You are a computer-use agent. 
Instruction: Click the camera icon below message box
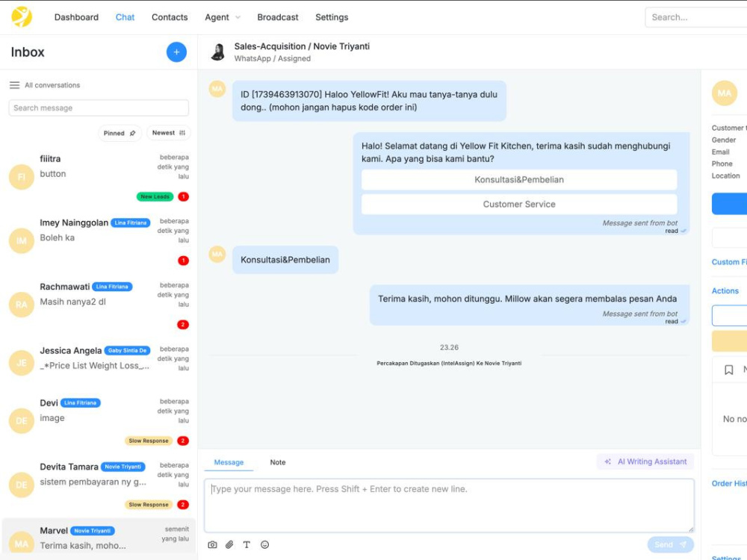pyautogui.click(x=212, y=545)
